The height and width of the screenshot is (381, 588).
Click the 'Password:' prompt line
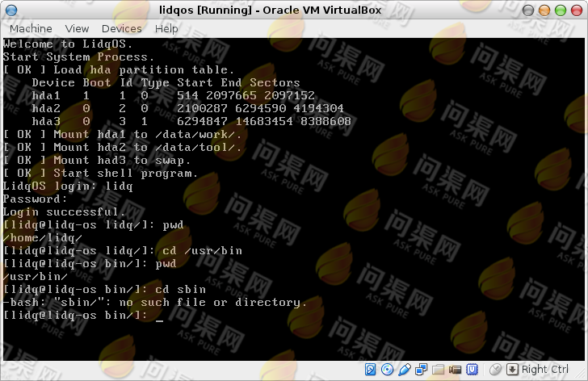point(35,199)
